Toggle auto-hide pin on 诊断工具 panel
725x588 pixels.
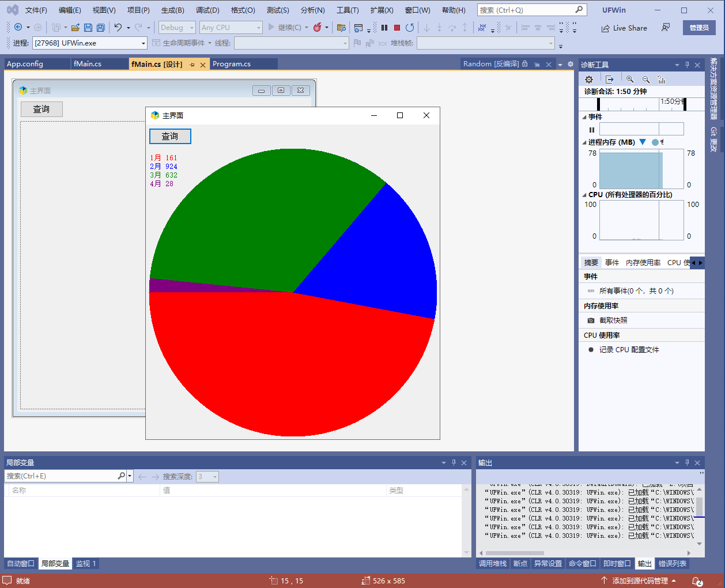coord(687,65)
